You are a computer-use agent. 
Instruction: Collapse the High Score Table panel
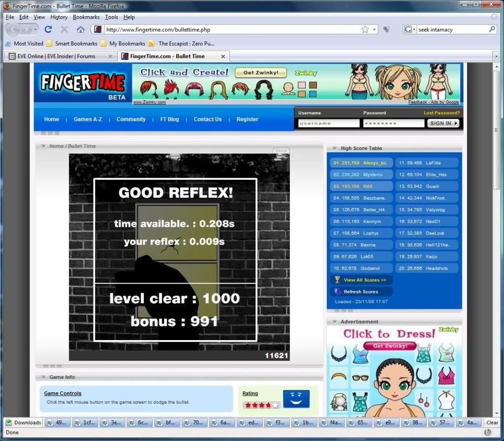(x=334, y=148)
